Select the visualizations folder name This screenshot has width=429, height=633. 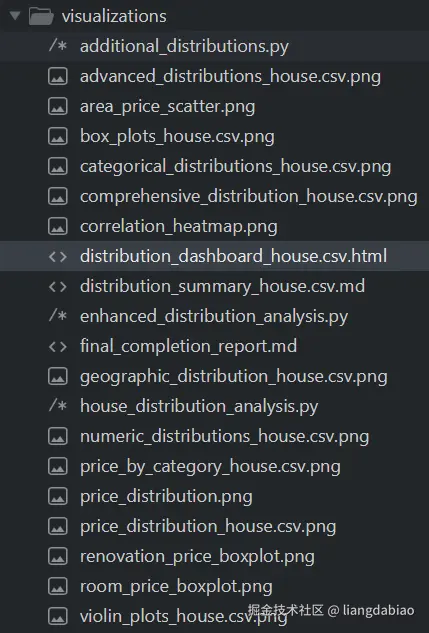pyautogui.click(x=114, y=17)
